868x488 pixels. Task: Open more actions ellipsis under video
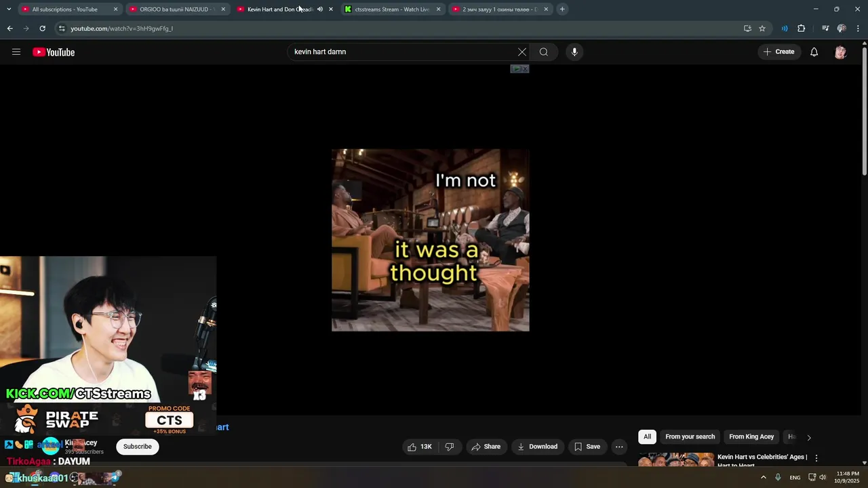pyautogui.click(x=619, y=447)
